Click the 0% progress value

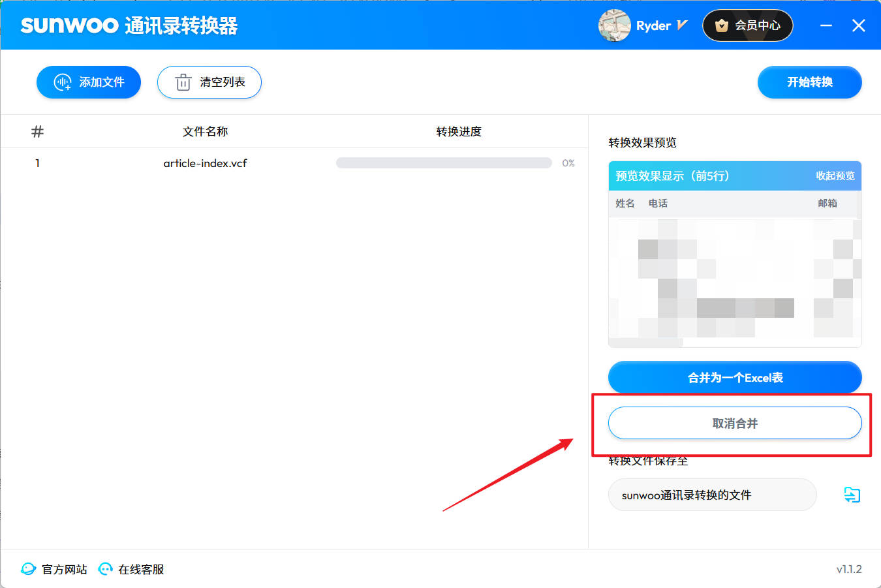pos(568,163)
